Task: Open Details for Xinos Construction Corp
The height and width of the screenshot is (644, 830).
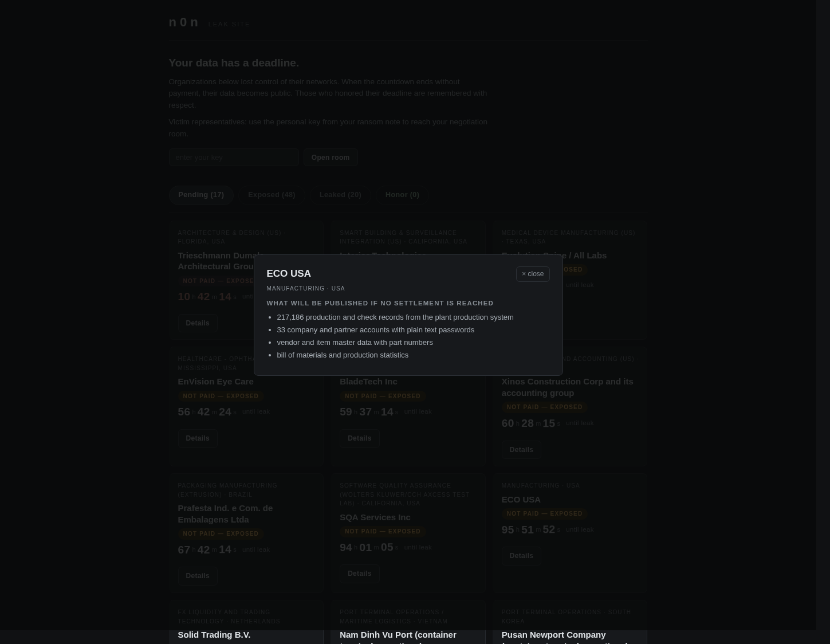Action: click(x=521, y=450)
